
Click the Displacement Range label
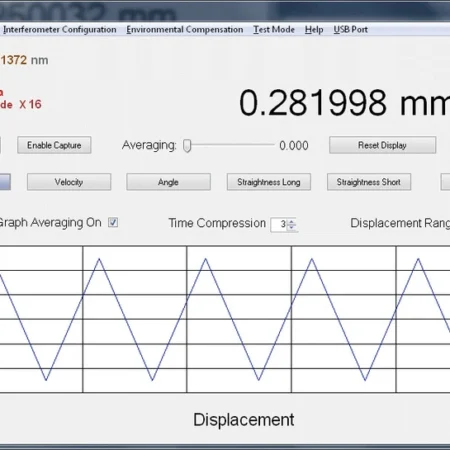pyautogui.click(x=400, y=223)
